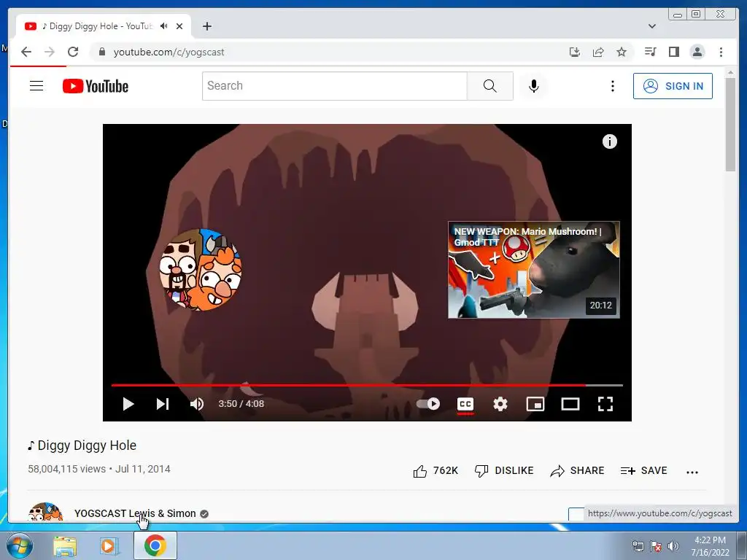This screenshot has height=560, width=747.
Task: Click the address bar URL
Action: 169,52
